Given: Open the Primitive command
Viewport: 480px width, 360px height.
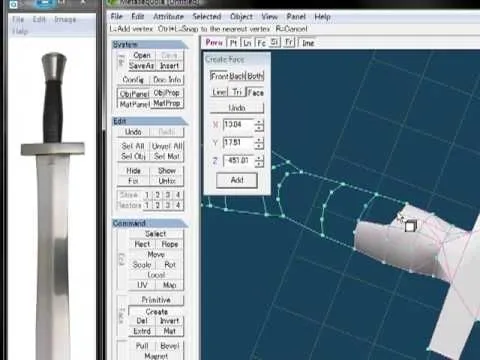Looking at the screenshot, I should point(156,300).
